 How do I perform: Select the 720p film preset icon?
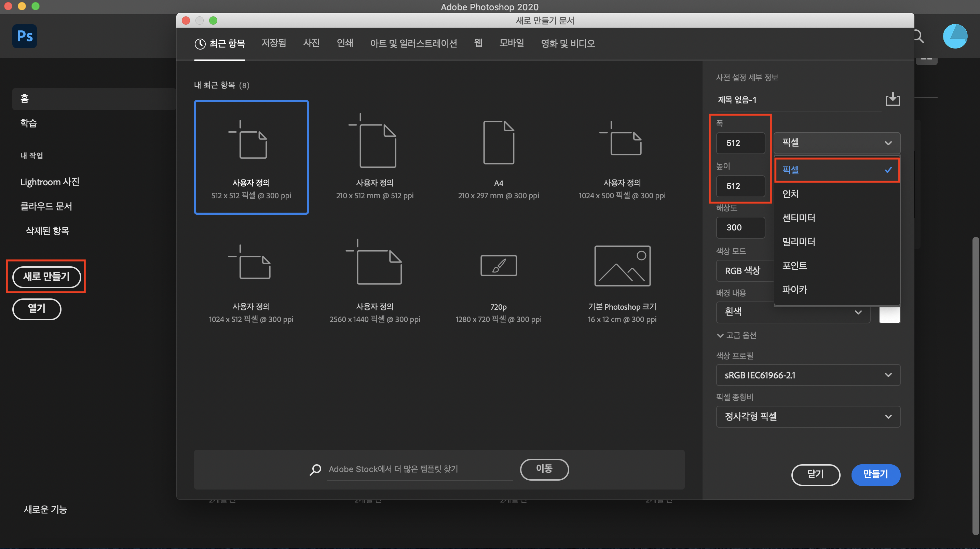(498, 265)
